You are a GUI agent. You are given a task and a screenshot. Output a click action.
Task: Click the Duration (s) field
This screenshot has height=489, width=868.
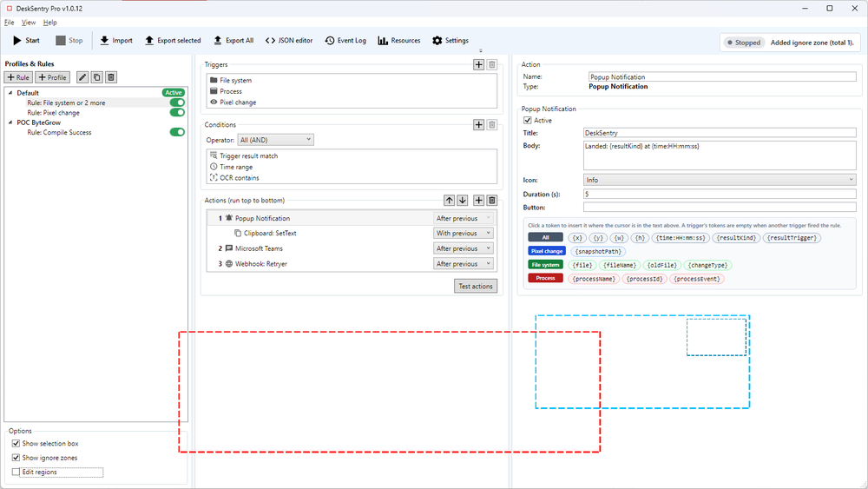pos(720,195)
